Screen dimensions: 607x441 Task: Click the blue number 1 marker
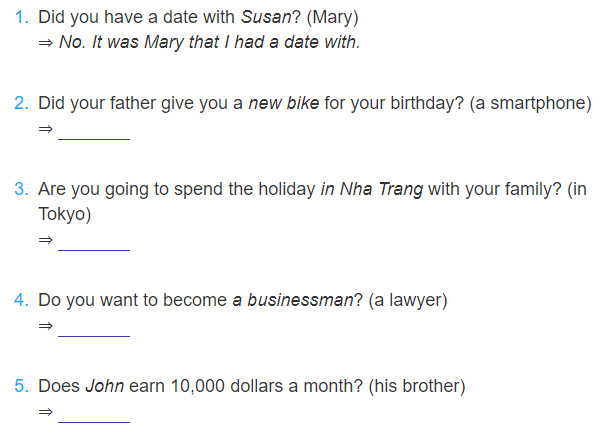[x=21, y=17]
